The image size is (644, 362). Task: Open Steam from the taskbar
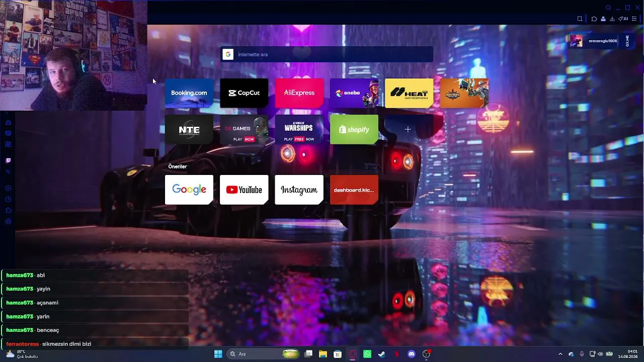coord(382,354)
